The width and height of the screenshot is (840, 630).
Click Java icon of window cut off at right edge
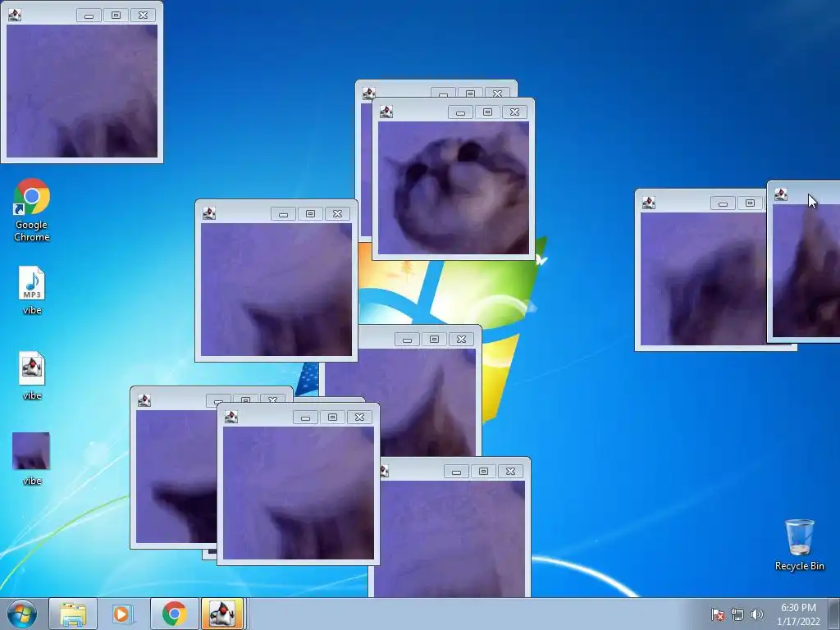pyautogui.click(x=781, y=194)
